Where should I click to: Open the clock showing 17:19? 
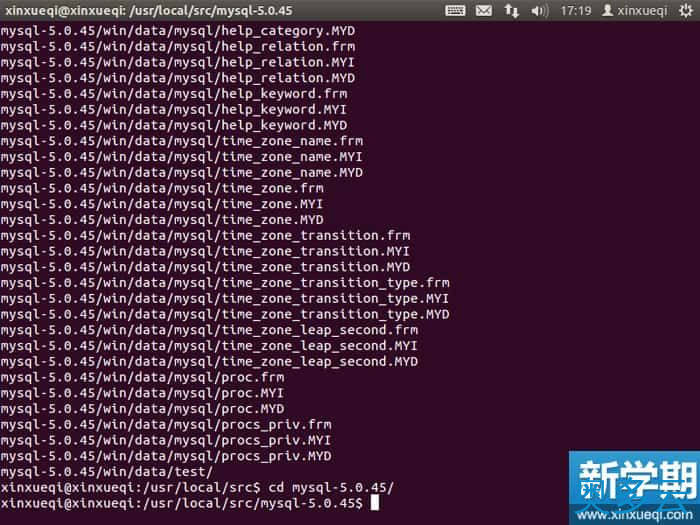pos(576,10)
